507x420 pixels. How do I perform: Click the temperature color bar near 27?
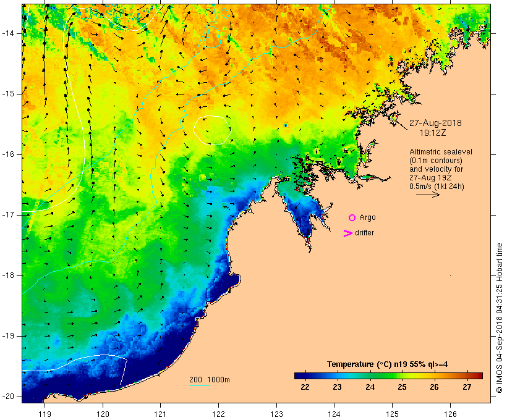pyautogui.click(x=467, y=376)
